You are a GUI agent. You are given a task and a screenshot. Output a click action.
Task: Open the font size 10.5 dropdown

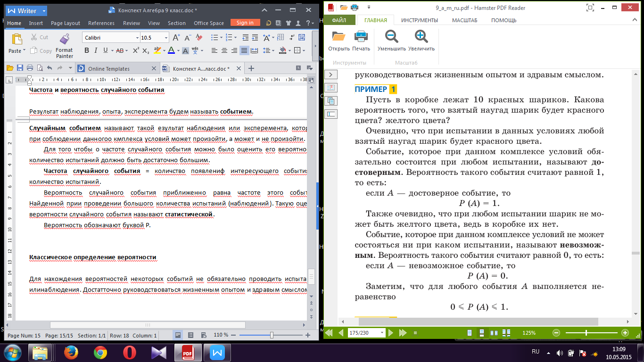(x=166, y=38)
